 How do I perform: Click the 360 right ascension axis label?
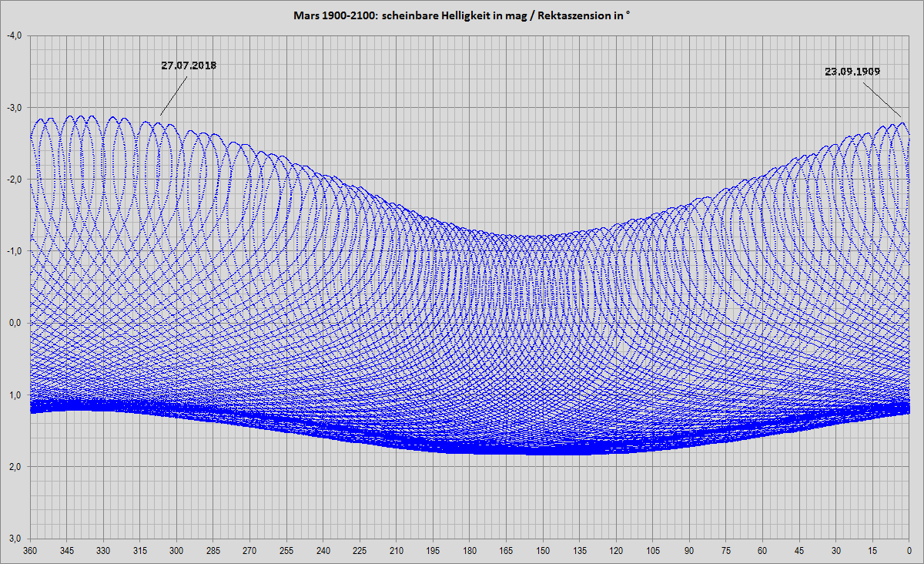[x=30, y=551]
